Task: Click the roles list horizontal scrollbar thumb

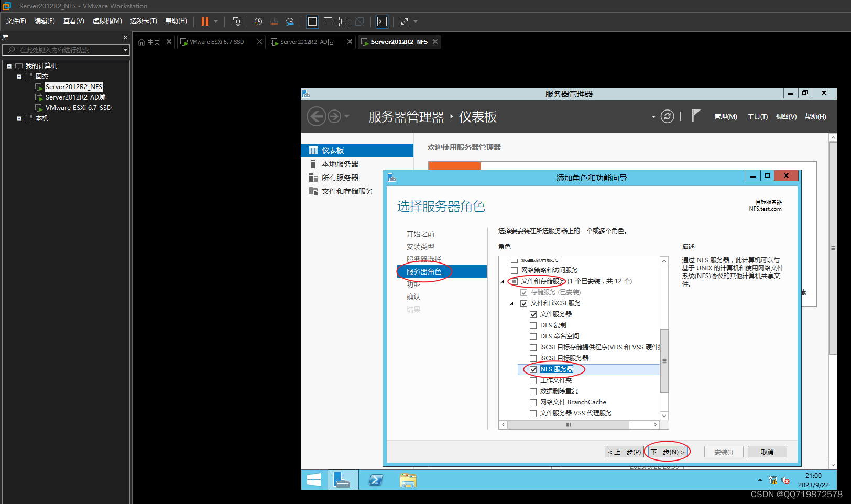Action: 568,425
